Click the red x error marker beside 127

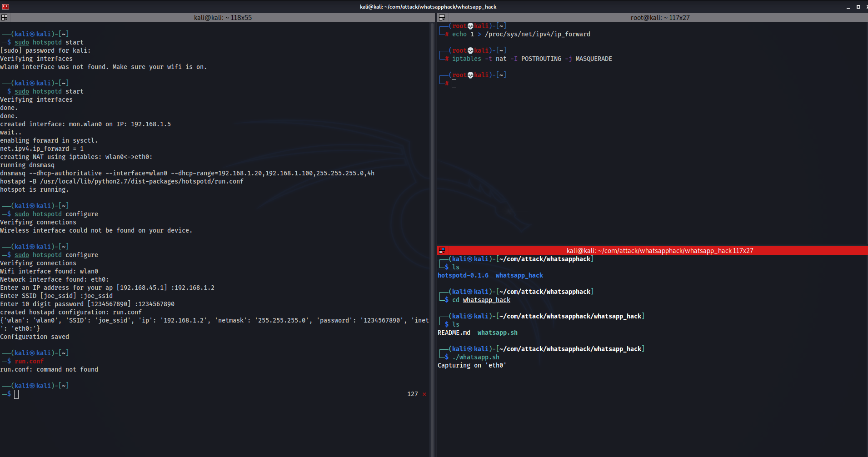click(x=424, y=394)
